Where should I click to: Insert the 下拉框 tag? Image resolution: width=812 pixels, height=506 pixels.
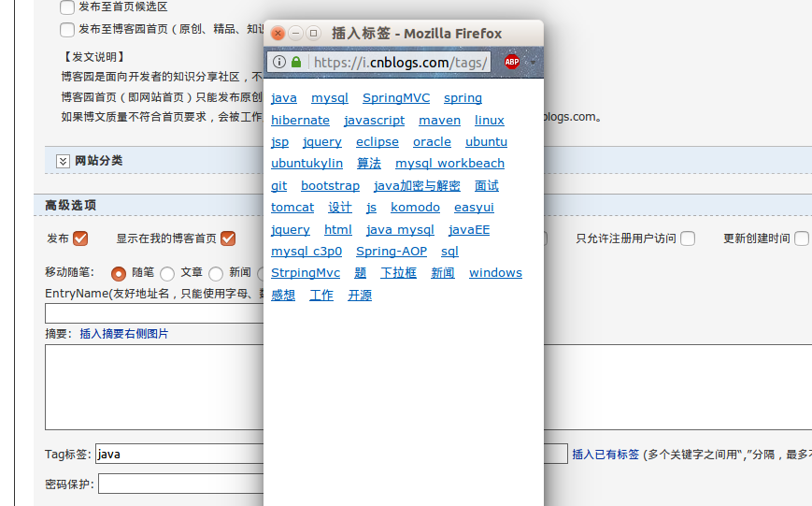(x=399, y=273)
